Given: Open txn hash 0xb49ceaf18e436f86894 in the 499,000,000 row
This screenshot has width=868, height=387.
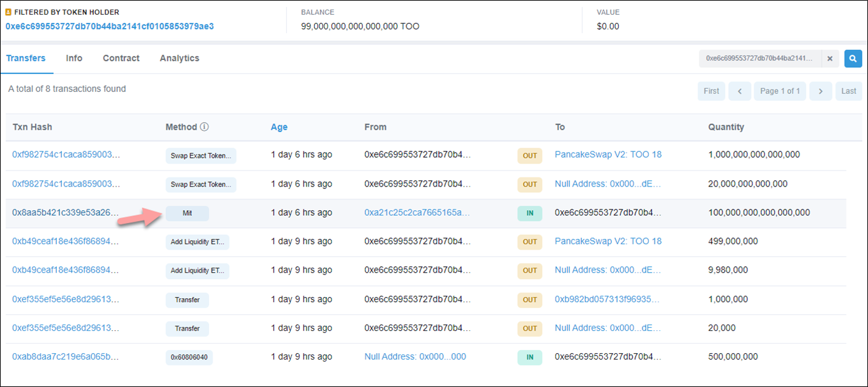Looking at the screenshot, I should [66, 241].
